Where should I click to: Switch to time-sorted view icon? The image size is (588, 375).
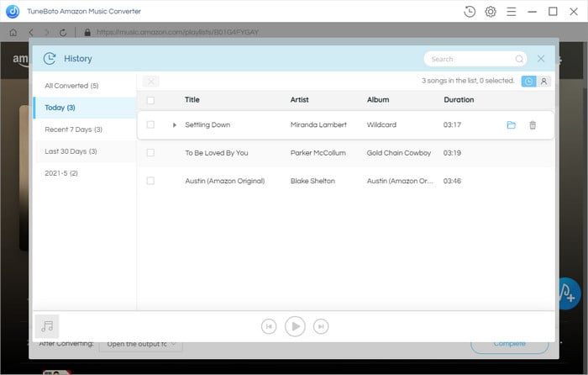click(528, 81)
